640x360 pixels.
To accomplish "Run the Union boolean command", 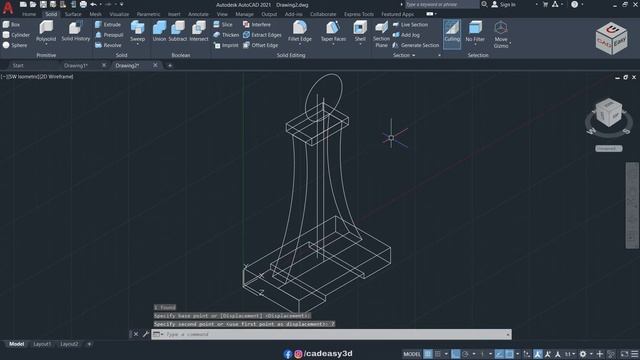I will 159,31.
